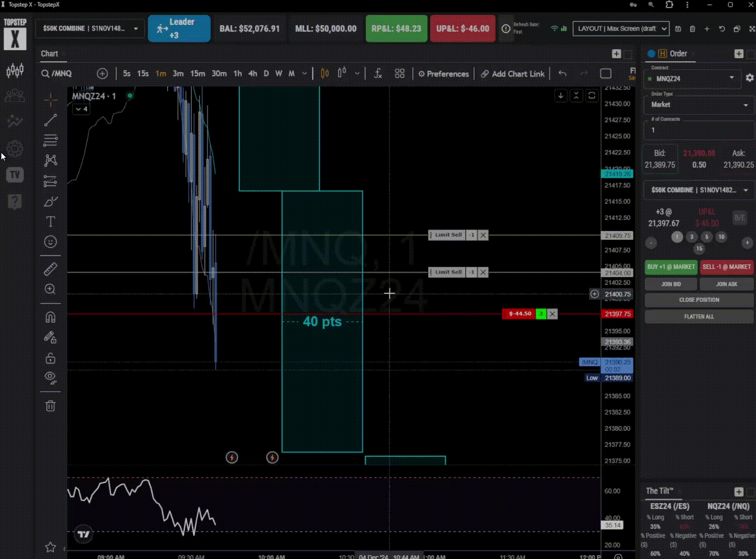Add a symbol to compare
The height and width of the screenshot is (559, 756).
coord(103,74)
